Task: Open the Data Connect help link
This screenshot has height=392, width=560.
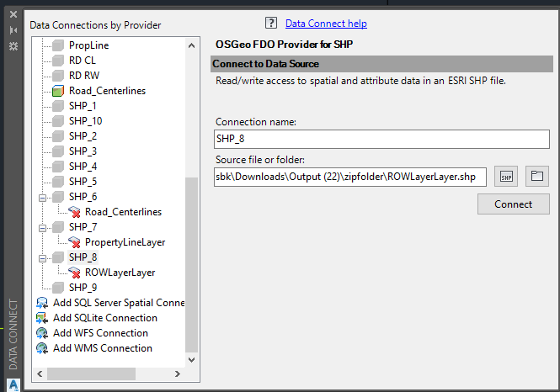Action: tap(326, 24)
